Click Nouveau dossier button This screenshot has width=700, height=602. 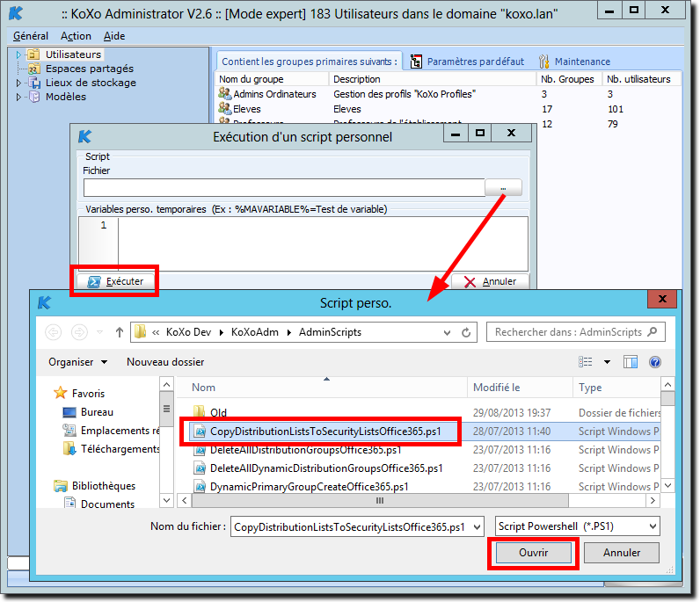(x=165, y=362)
